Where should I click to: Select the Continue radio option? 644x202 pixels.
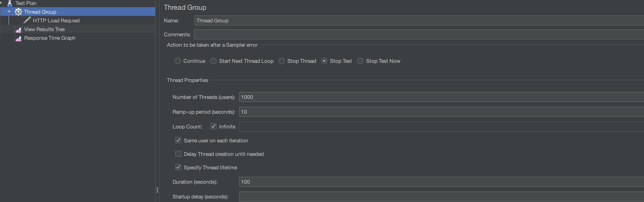(178, 61)
